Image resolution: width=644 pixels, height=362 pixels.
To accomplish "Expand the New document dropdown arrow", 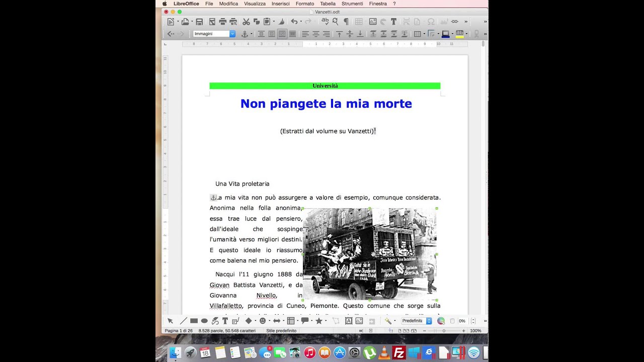I will click(x=178, y=22).
